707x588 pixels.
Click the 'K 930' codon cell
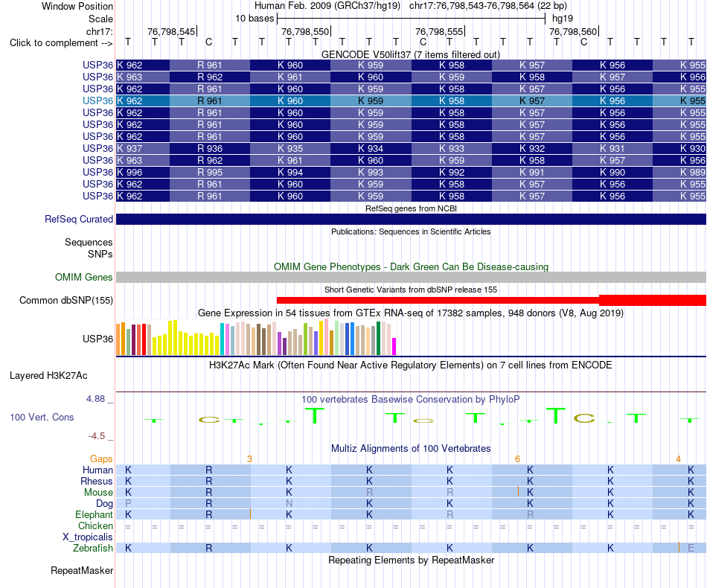[x=679, y=148]
